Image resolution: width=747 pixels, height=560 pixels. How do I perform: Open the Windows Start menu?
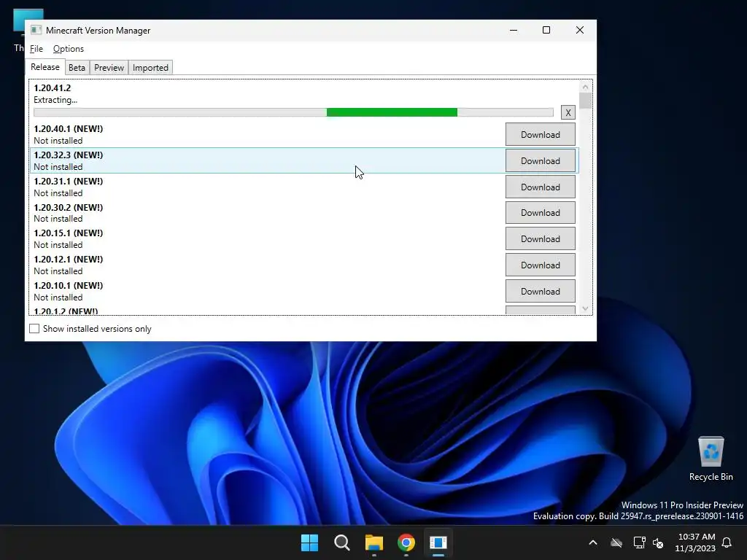click(x=309, y=542)
